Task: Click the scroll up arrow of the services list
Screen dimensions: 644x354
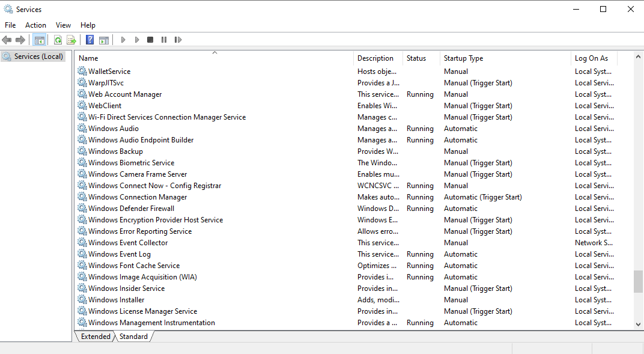Action: tap(638, 56)
